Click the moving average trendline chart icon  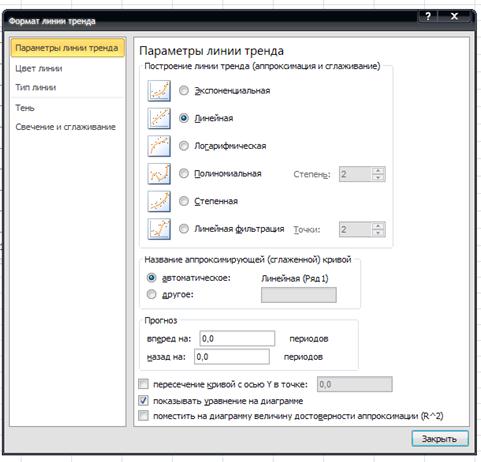coord(159,229)
